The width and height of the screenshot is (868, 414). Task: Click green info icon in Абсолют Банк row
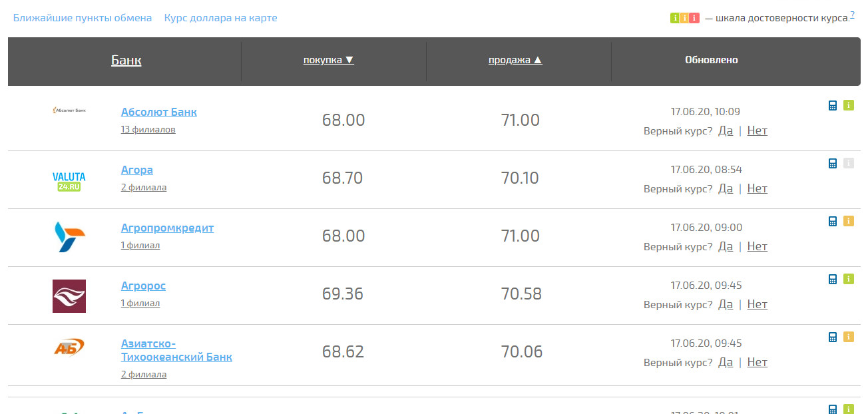pos(848,105)
